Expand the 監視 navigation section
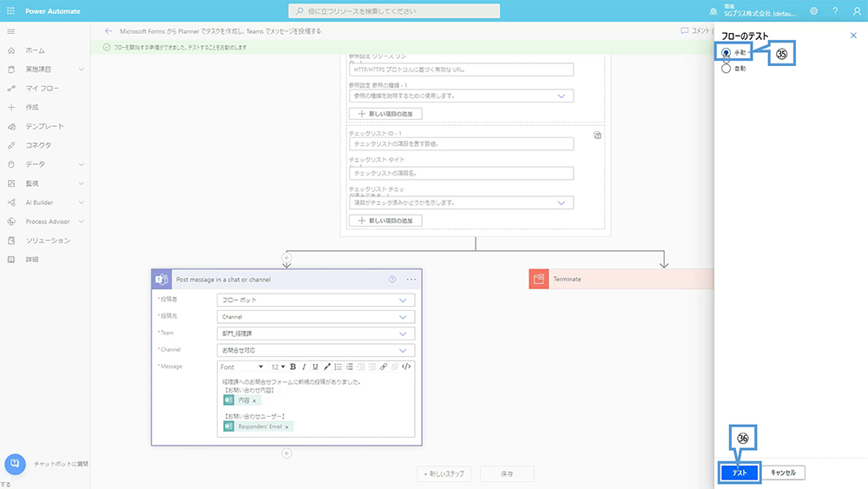This screenshot has height=489, width=868. coord(82,183)
